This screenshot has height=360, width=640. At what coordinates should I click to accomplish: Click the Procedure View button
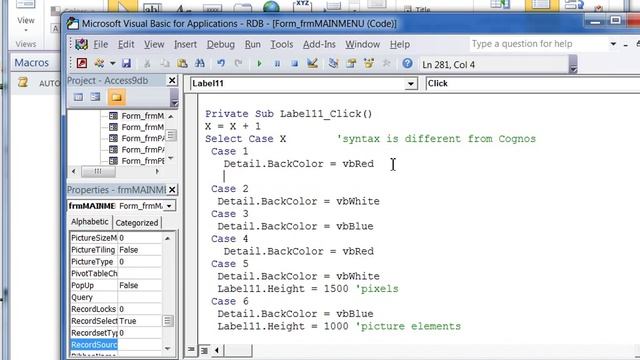[191, 350]
